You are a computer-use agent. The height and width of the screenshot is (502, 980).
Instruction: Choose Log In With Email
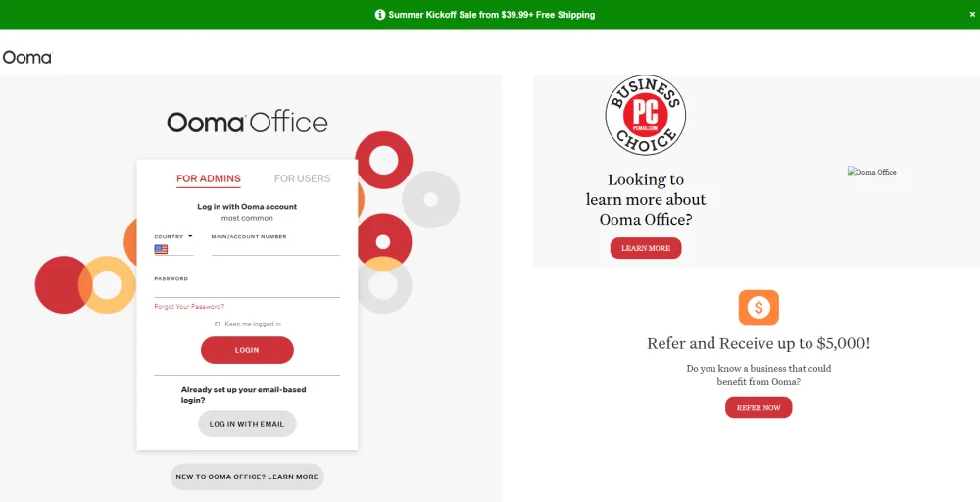tap(247, 424)
